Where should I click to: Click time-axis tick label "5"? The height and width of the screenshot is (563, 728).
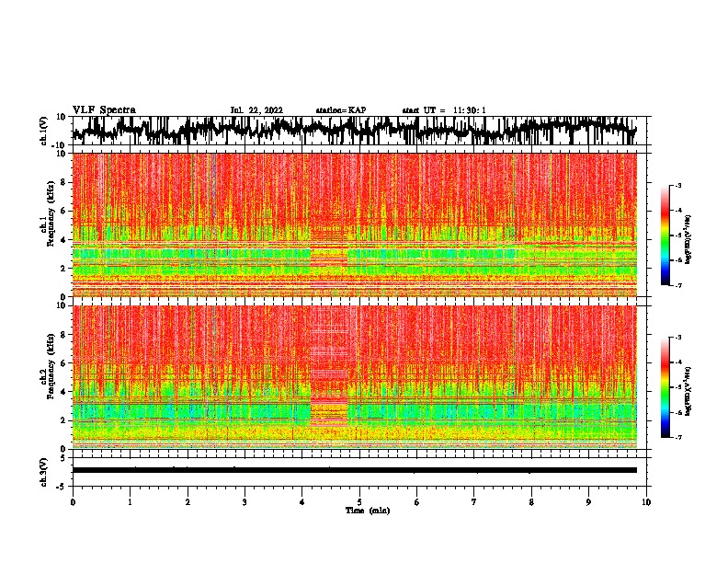point(359,502)
